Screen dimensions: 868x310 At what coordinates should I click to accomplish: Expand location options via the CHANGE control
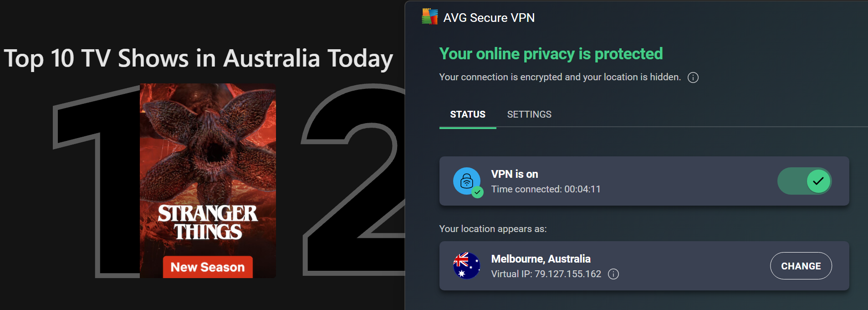[801, 266]
